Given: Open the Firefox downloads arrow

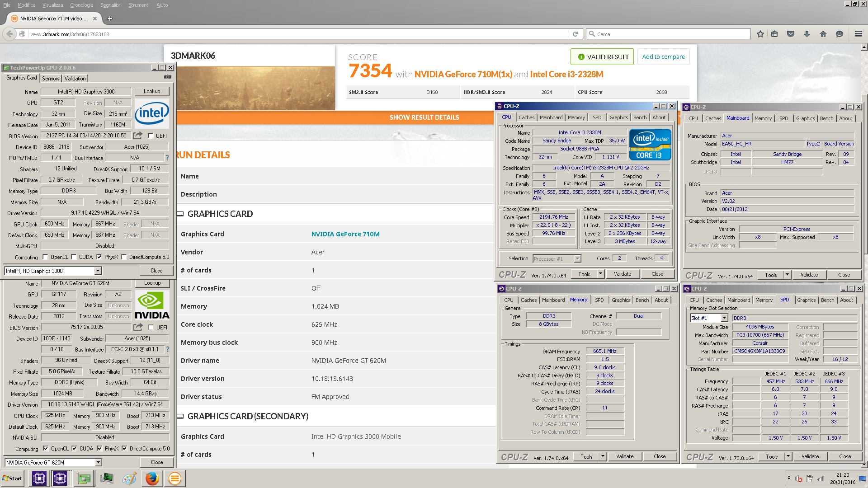Looking at the screenshot, I should tap(807, 34).
